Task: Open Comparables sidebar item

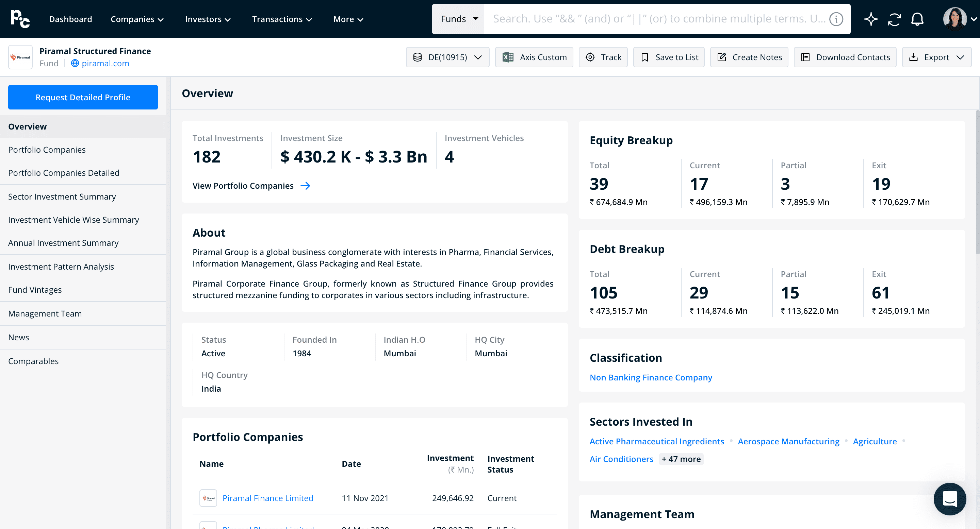Action: (83, 361)
